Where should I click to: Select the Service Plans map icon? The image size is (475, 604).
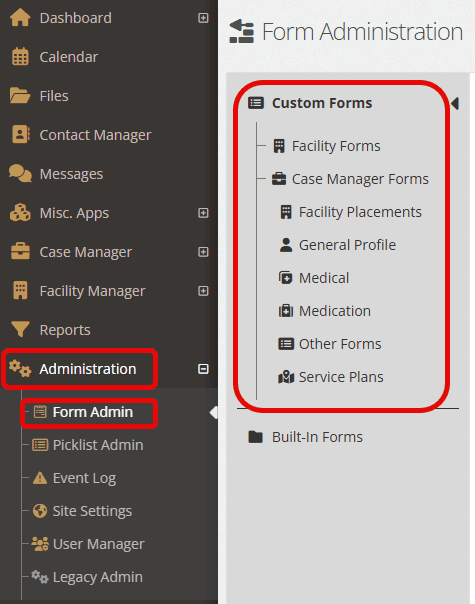[x=286, y=377]
